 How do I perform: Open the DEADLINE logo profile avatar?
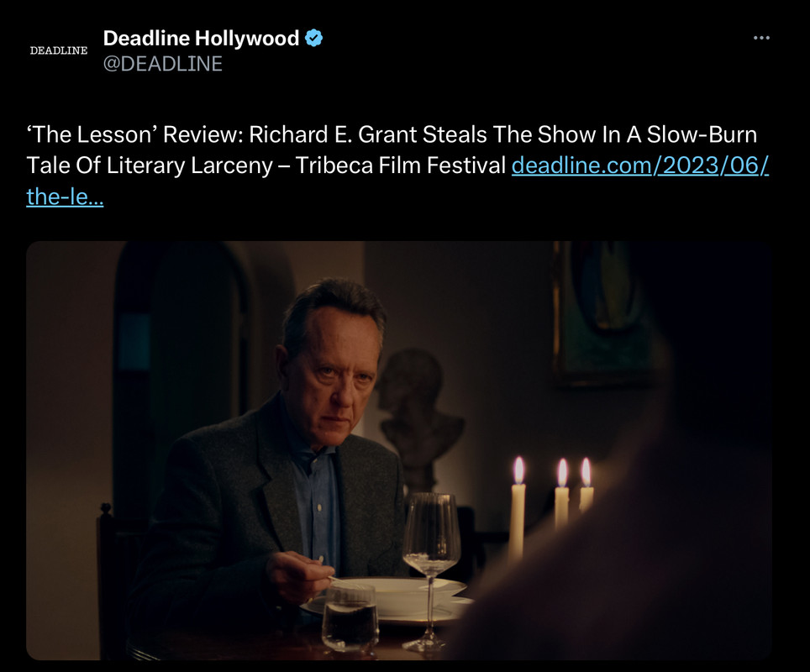coord(58,50)
